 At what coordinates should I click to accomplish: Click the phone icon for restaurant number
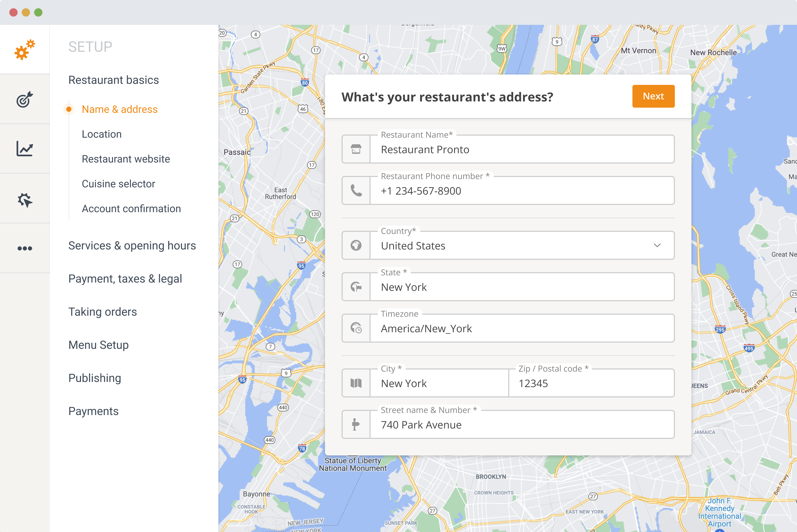[356, 191]
